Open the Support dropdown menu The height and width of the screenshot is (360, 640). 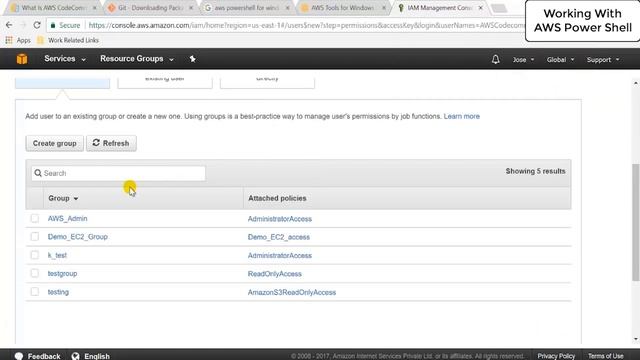[x=603, y=60]
